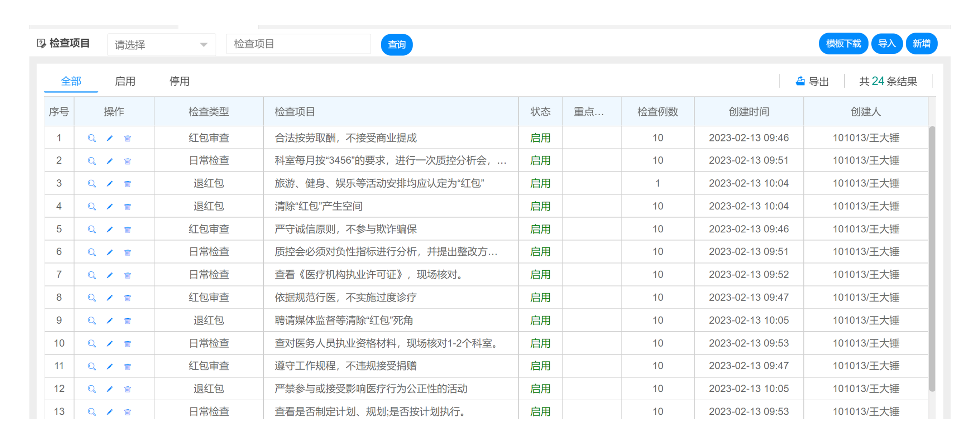Click the export icon beside 导出
This screenshot has width=980, height=444.
800,81
